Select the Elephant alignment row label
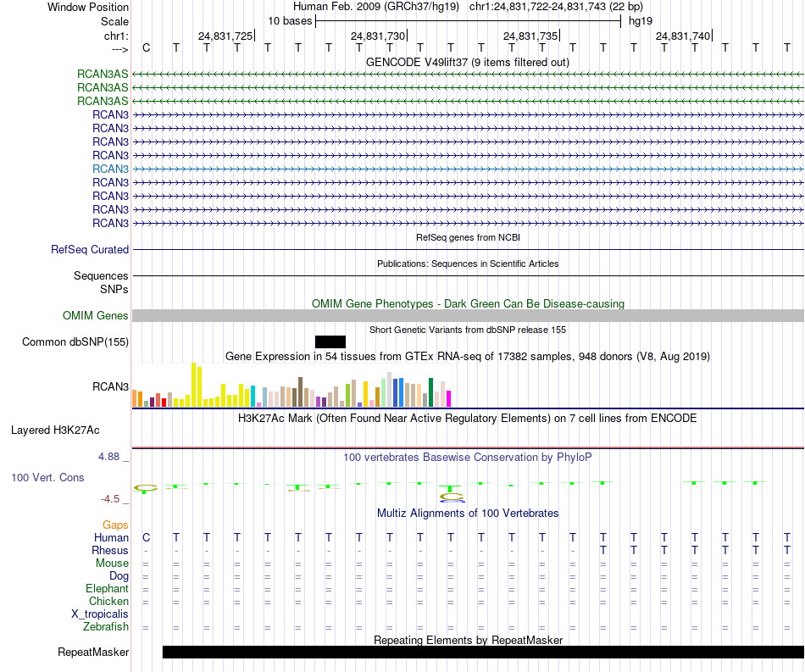Image resolution: width=805 pixels, height=672 pixels. [108, 589]
